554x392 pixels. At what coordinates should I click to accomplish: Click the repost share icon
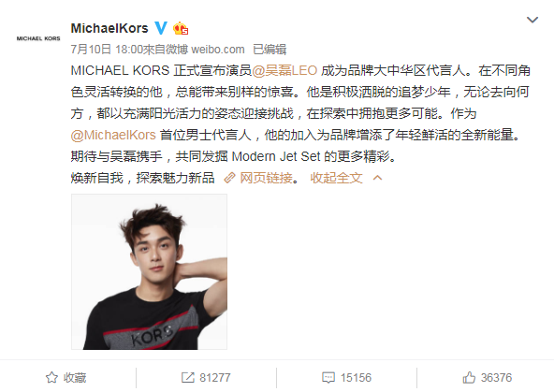click(x=187, y=378)
